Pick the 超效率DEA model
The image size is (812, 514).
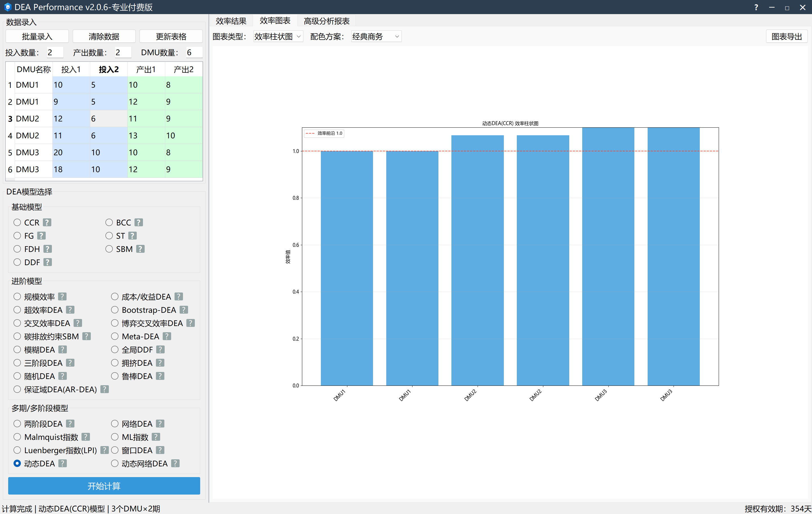tap(17, 310)
